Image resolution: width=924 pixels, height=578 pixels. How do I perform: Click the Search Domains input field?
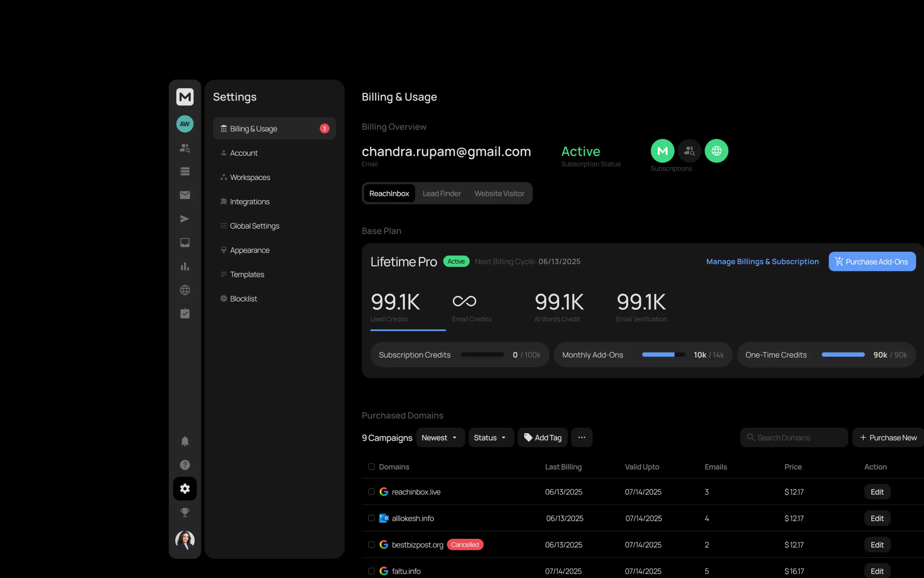pyautogui.click(x=794, y=437)
